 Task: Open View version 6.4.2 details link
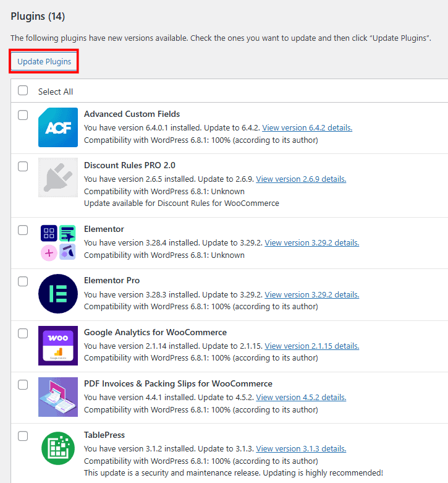pyautogui.click(x=307, y=128)
